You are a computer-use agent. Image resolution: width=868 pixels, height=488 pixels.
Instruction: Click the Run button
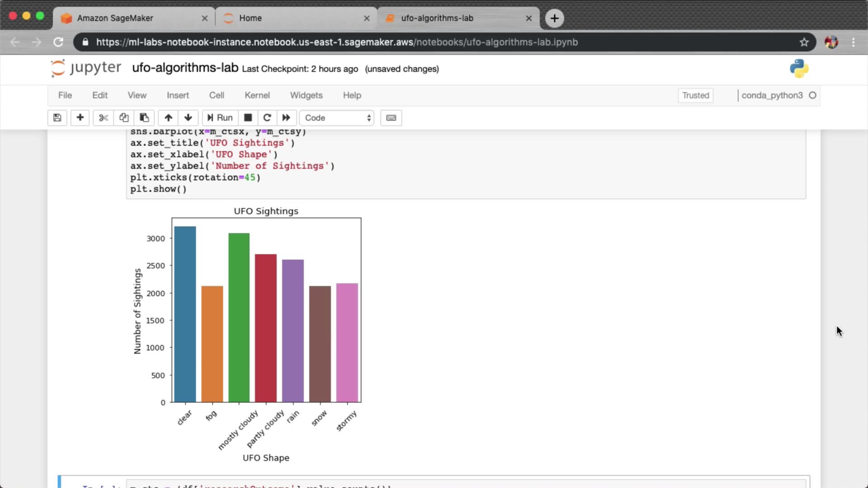[x=220, y=118]
